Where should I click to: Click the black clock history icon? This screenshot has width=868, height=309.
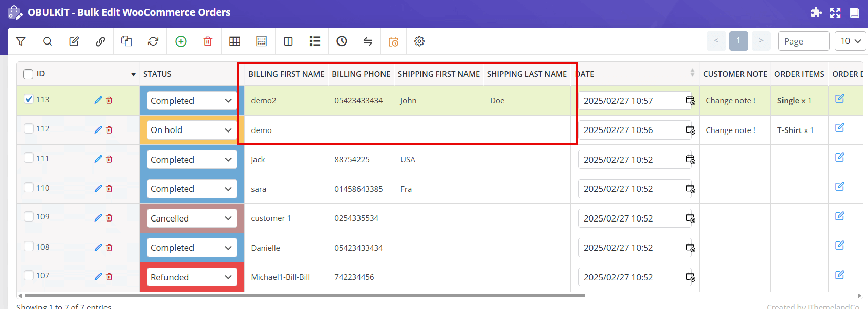(342, 41)
